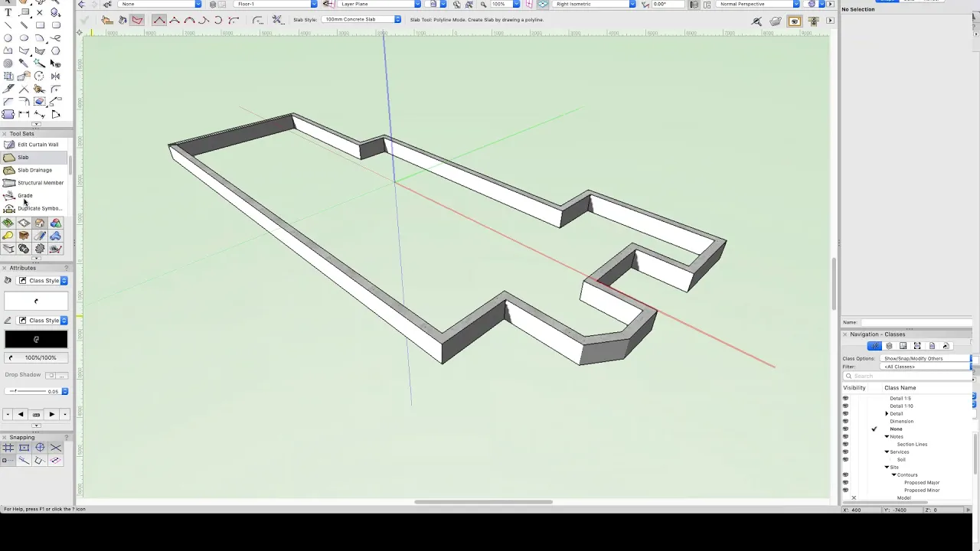
Task: Enable the Drop Shadow checkbox
Action: coord(51,375)
